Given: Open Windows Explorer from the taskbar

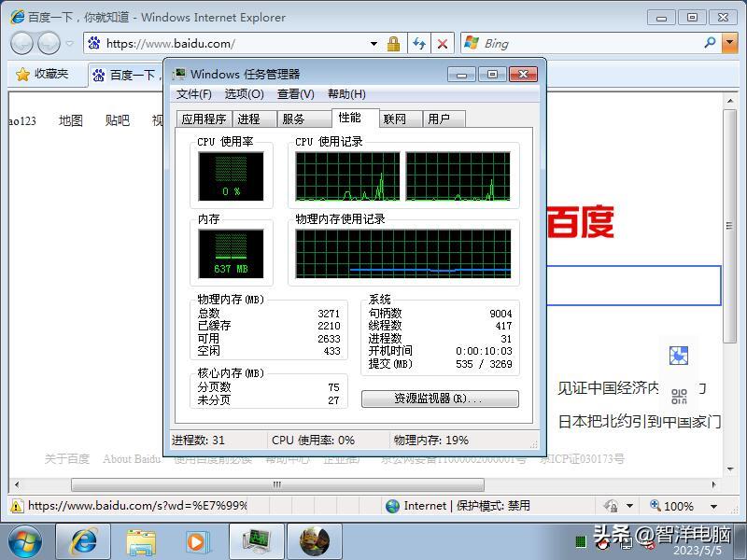Looking at the screenshot, I should pos(140,541).
